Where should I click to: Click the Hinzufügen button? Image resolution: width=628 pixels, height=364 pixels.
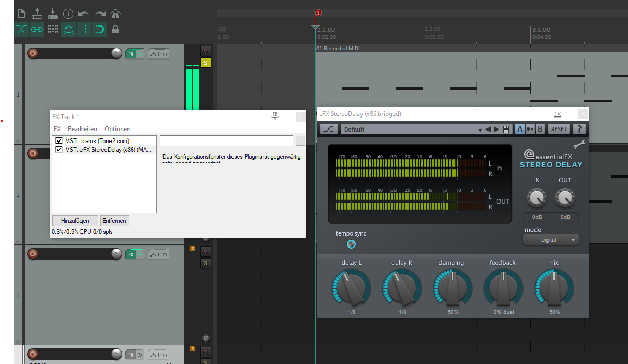coord(75,221)
